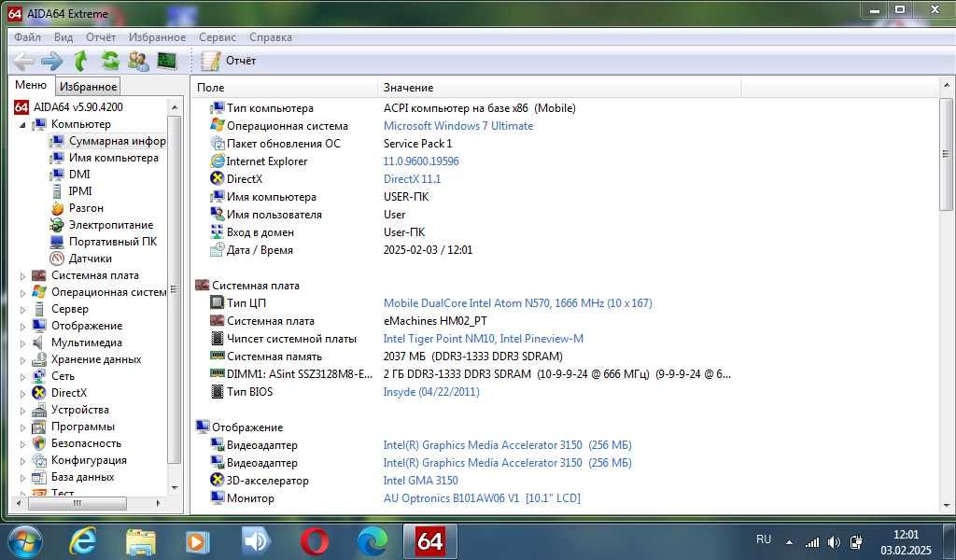
Task: Click the details pane vertical scrollbar thumb
Action: 946,154
